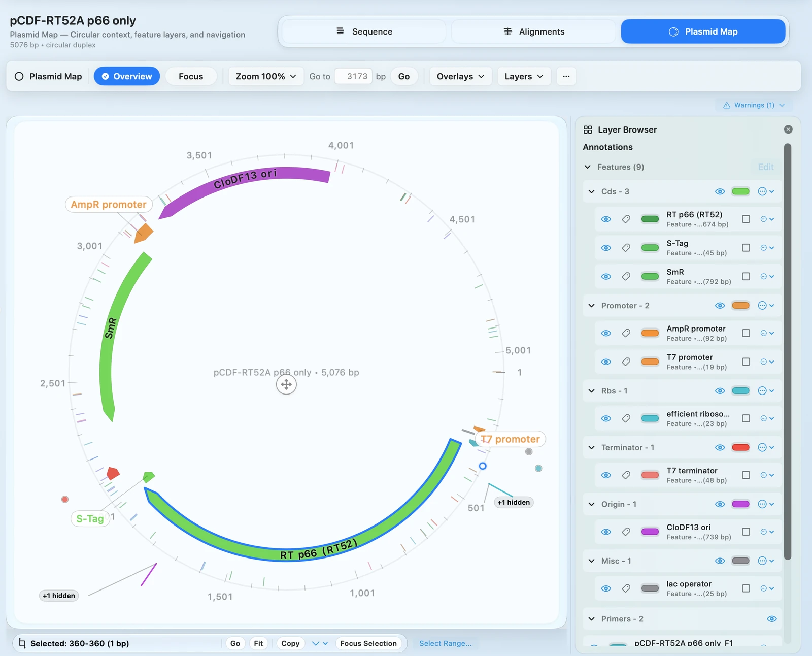The image size is (812, 656).
Task: Select the Plasmid Map tab
Action: [x=703, y=31]
